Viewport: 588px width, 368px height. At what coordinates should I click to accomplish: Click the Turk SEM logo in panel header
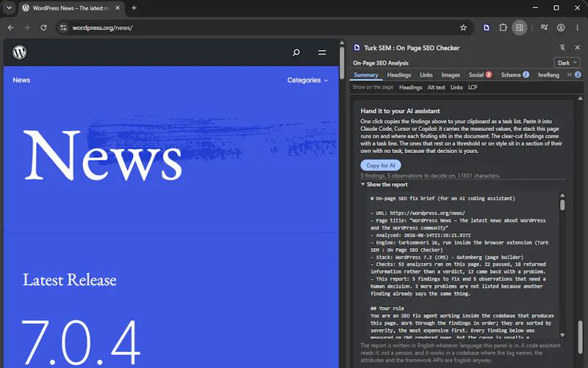tap(356, 47)
